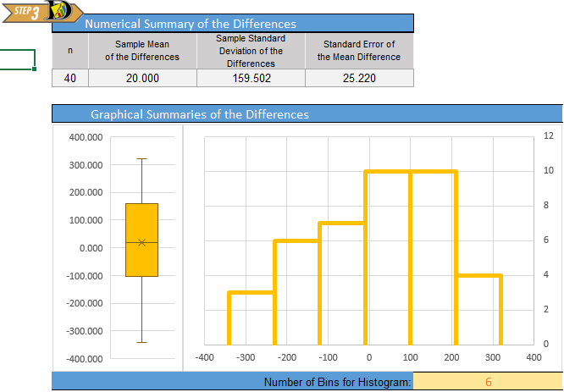Click the STEP 3 badge icon

(x=41, y=11)
